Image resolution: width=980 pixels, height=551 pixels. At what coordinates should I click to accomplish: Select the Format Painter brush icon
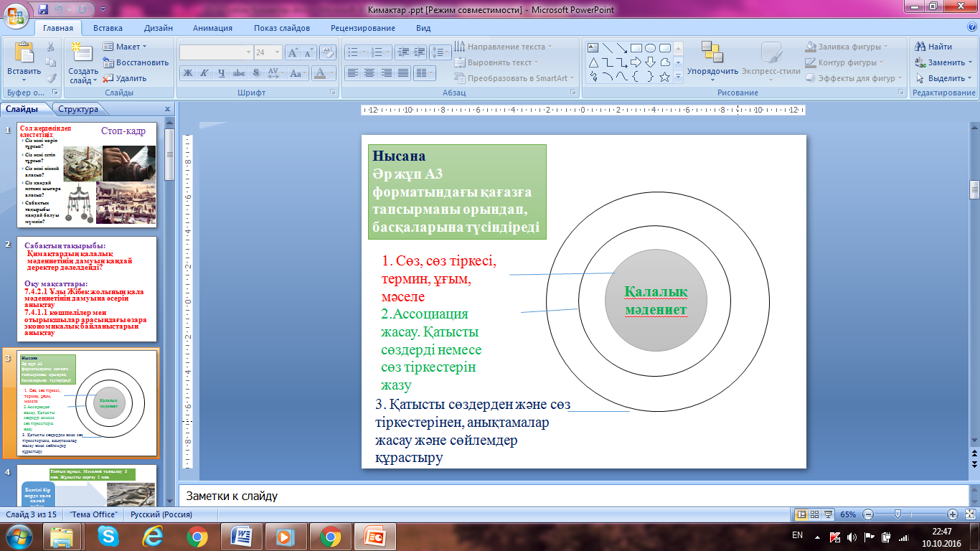coord(51,77)
